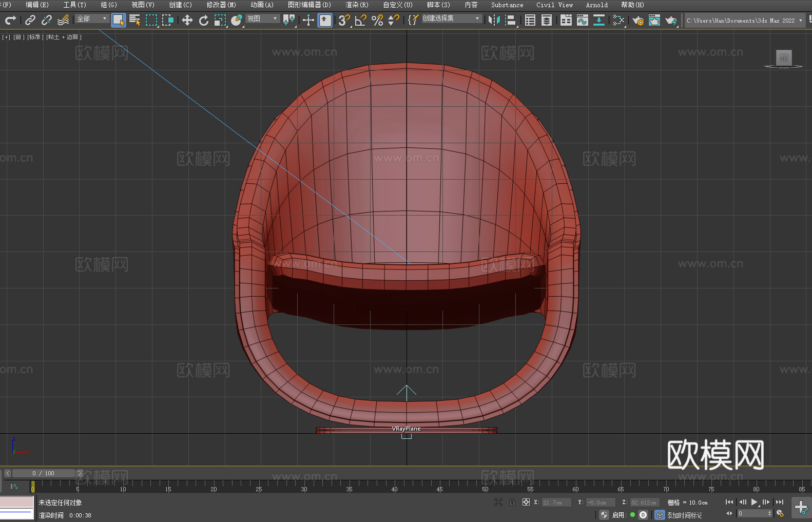Select the Unlink Selection tool
The width and height of the screenshot is (812, 522).
47,20
